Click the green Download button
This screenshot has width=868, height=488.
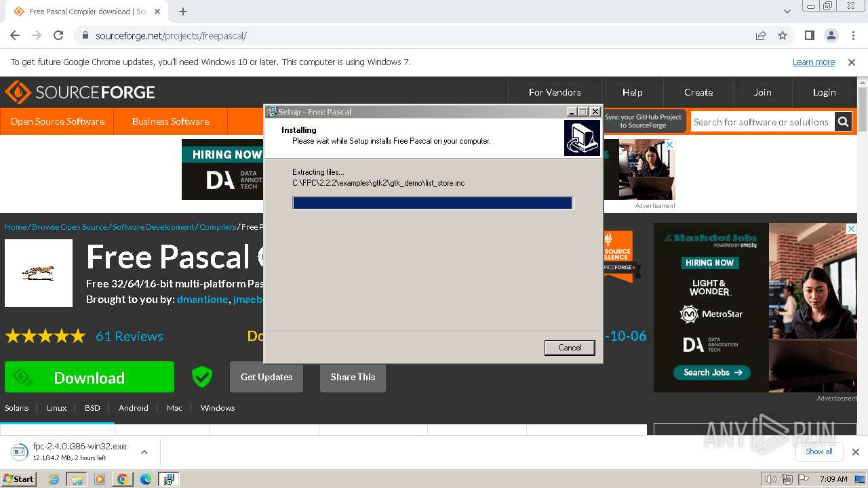click(x=90, y=377)
